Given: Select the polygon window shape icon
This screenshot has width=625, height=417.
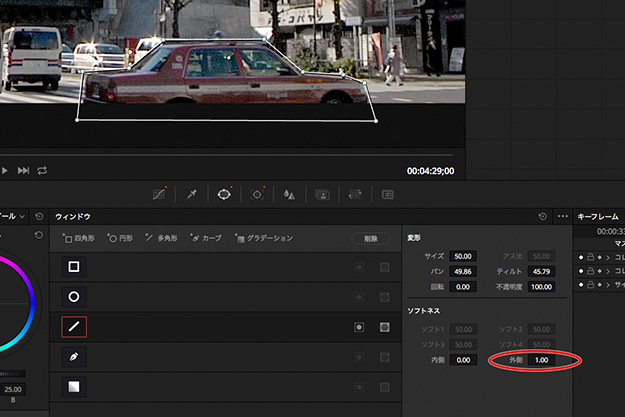Looking at the screenshot, I should point(74,326).
